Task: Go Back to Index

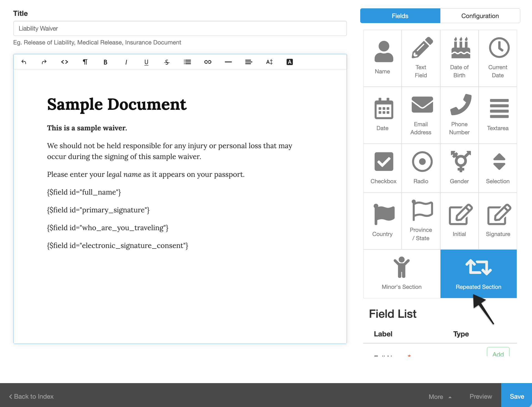Action: pos(31,396)
